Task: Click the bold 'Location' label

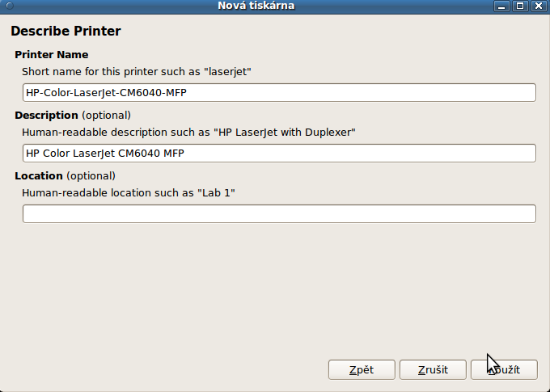Action: coord(39,175)
